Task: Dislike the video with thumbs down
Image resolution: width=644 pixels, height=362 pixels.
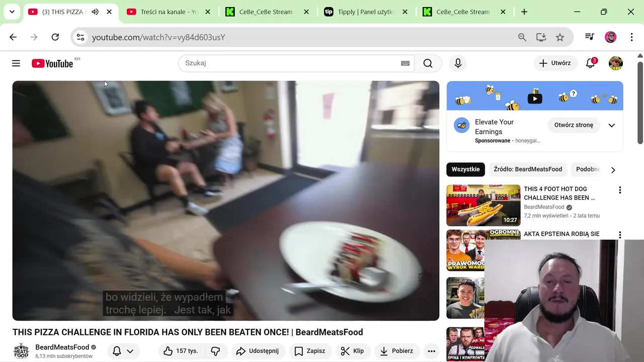Action: (215, 351)
